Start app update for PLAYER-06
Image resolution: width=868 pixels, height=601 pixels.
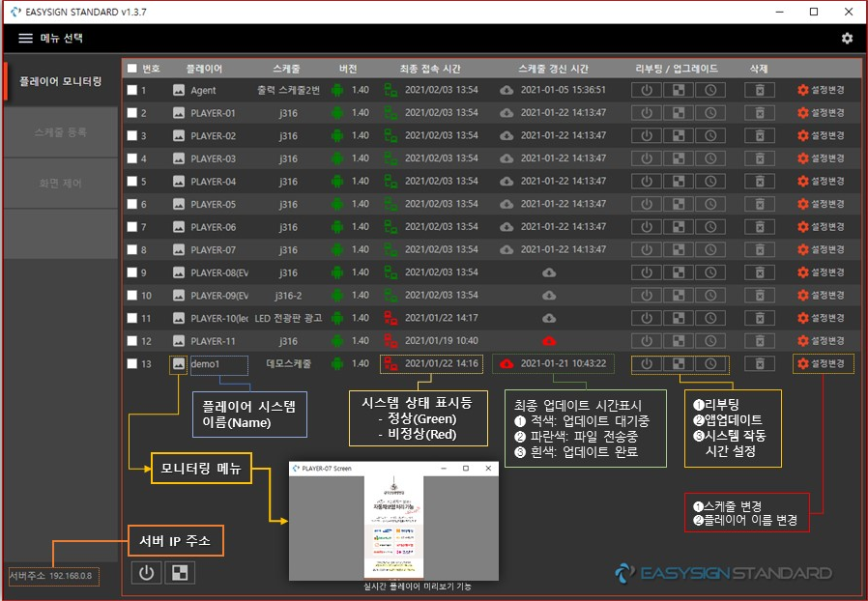pyautogui.click(x=679, y=227)
